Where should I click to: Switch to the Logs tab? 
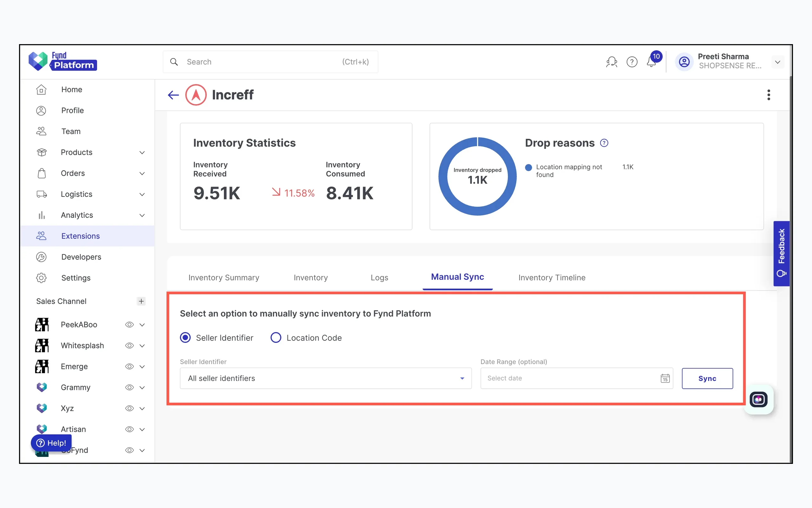click(379, 277)
